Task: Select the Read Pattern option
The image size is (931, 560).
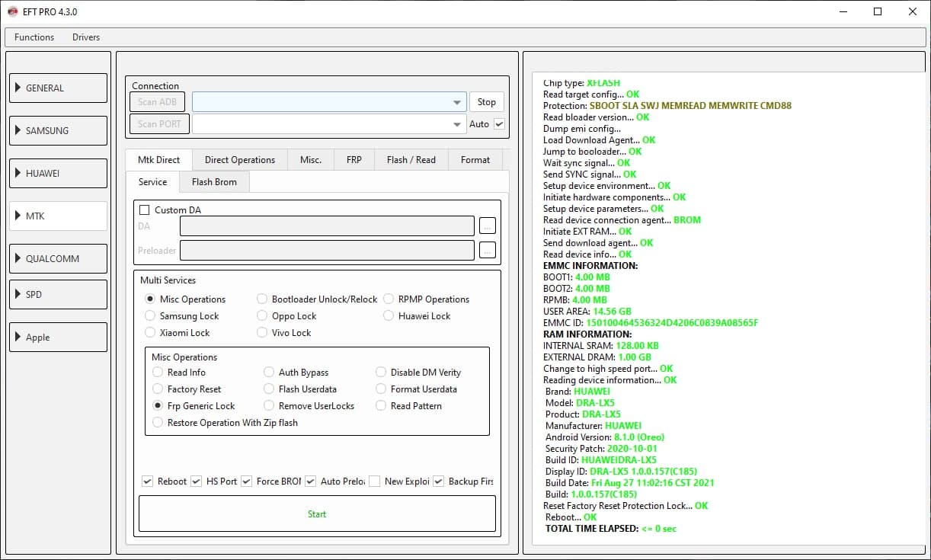Action: coord(381,406)
